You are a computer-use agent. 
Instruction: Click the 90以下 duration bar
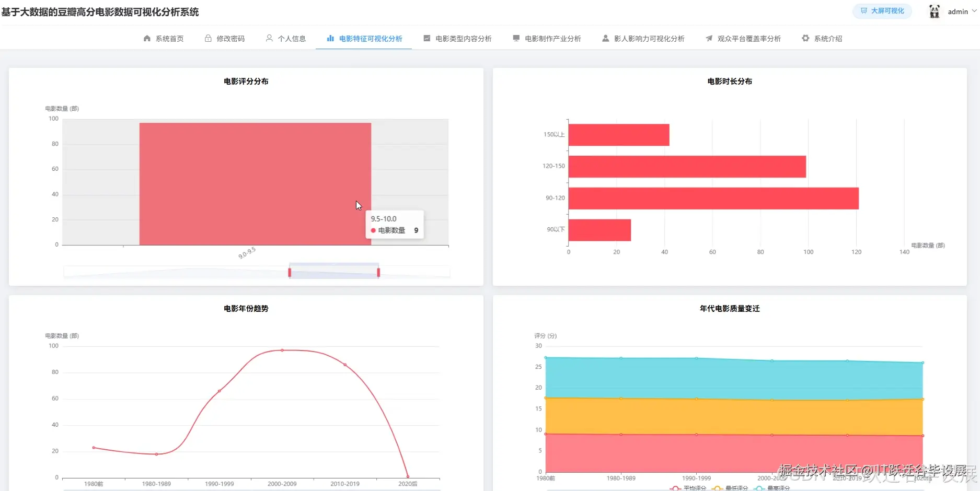point(599,230)
